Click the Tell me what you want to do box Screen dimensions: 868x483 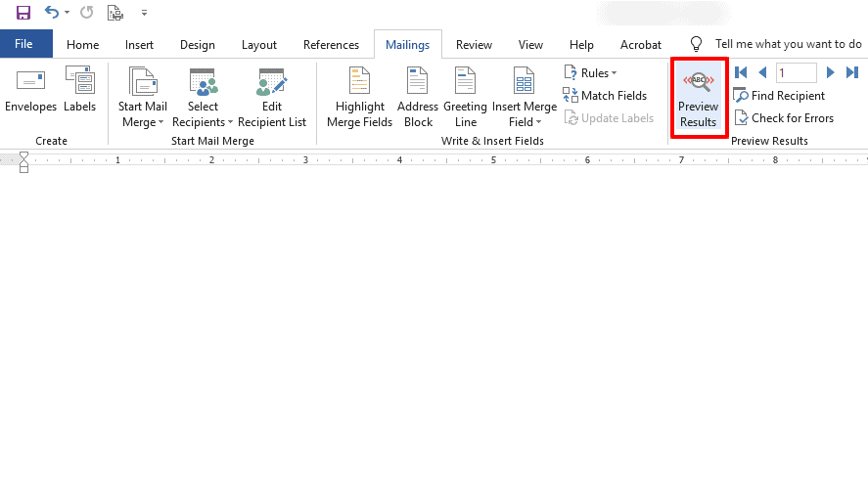(x=788, y=44)
